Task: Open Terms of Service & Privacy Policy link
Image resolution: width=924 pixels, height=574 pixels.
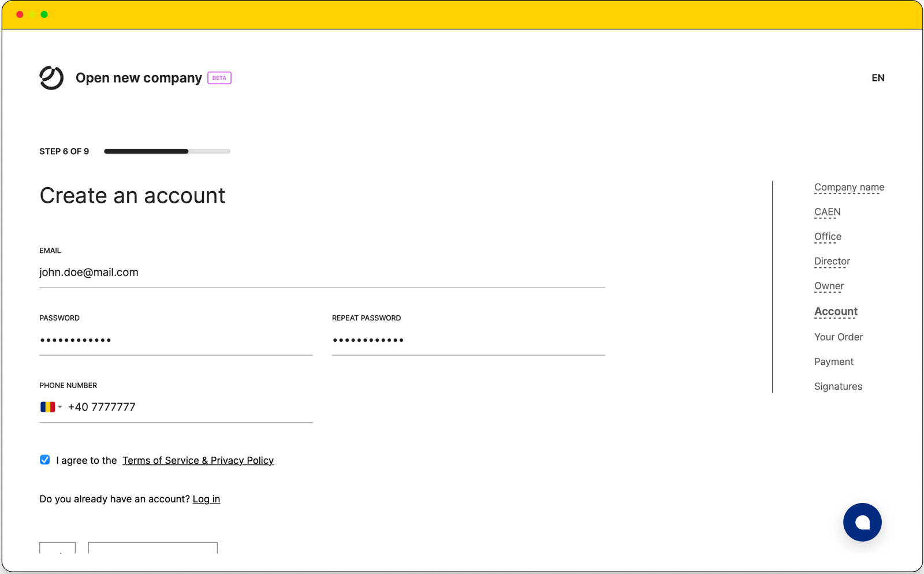Action: pos(198,461)
